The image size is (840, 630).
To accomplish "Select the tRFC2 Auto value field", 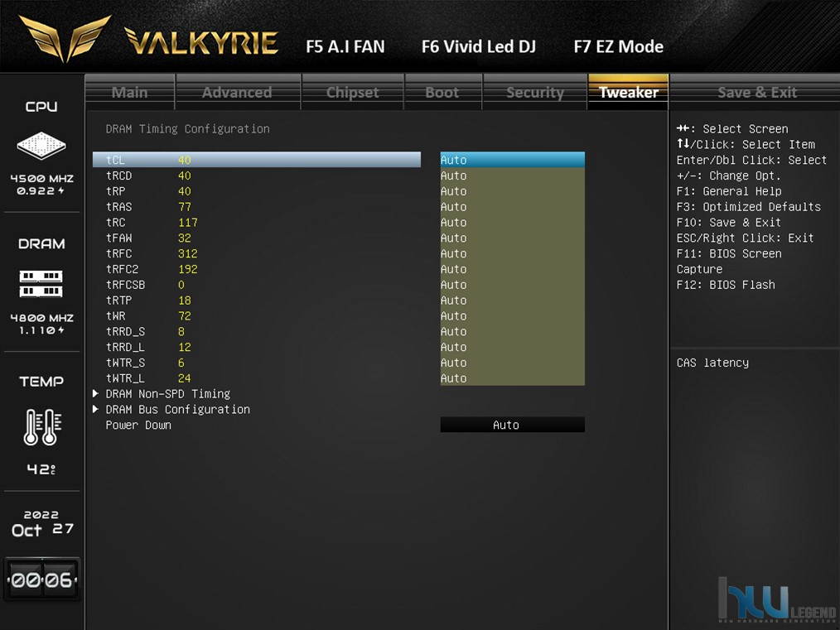I will pos(512,269).
